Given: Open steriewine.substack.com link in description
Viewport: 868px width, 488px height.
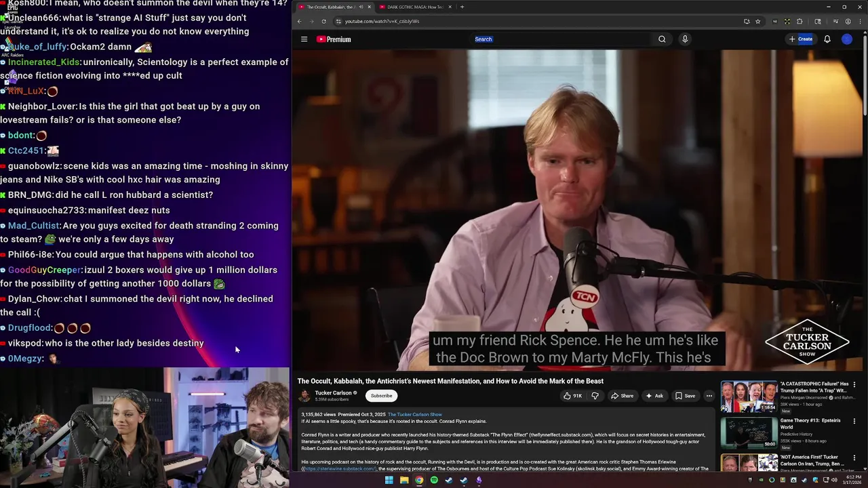Looking at the screenshot, I should click(x=340, y=468).
